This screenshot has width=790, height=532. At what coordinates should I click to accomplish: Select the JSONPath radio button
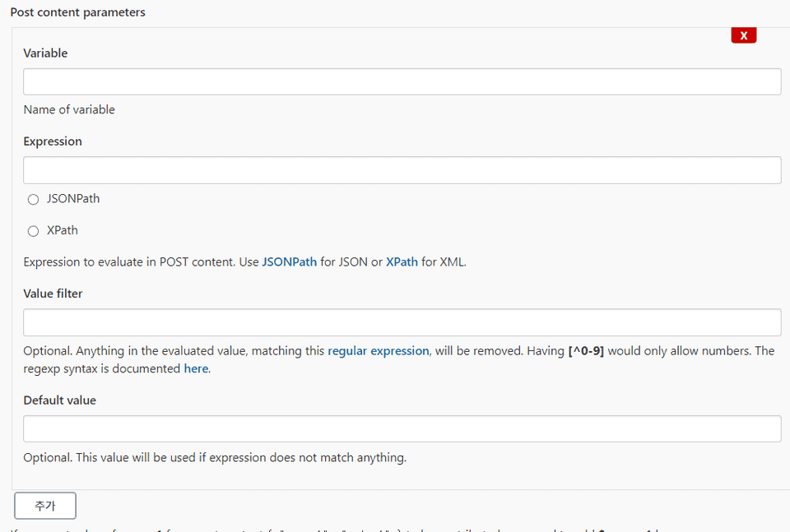(34, 199)
